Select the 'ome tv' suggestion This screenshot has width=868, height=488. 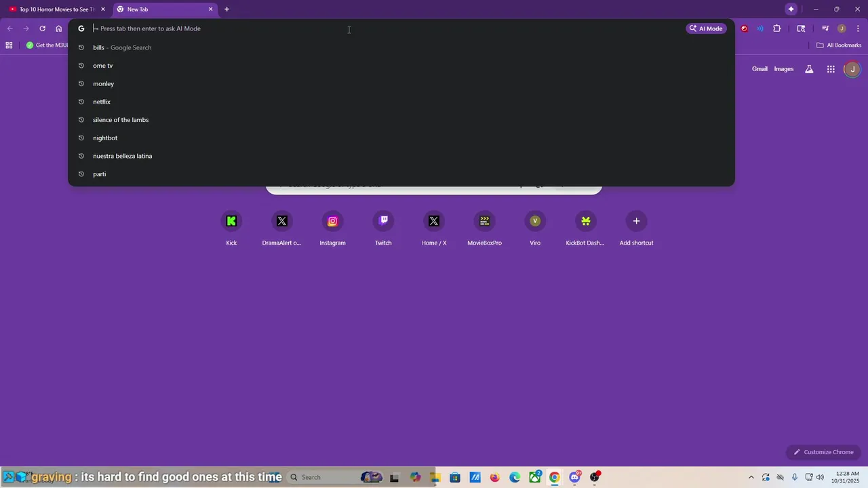401,66
